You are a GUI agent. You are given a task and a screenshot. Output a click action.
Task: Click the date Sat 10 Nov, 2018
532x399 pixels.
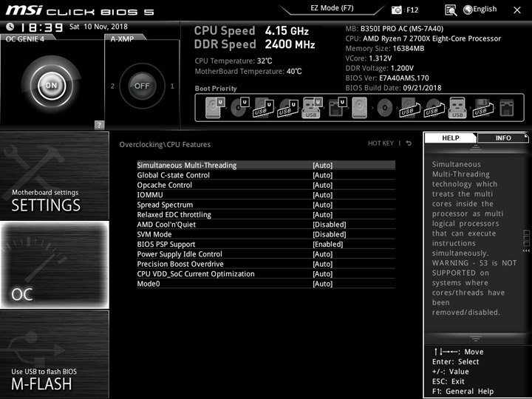(98, 27)
